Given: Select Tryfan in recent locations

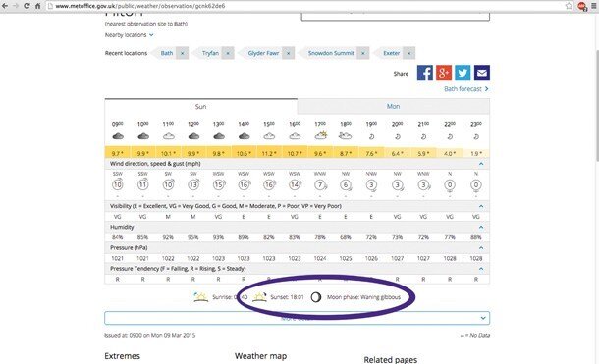Looking at the screenshot, I should (210, 53).
